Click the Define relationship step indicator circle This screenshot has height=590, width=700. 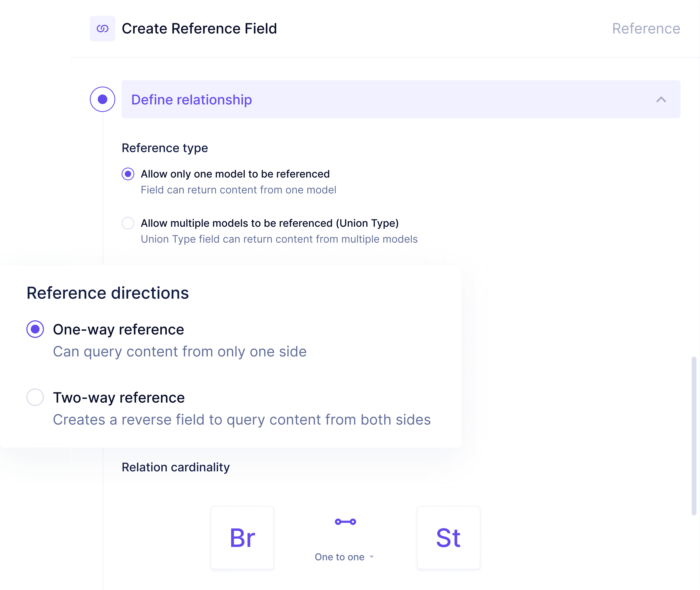point(102,99)
